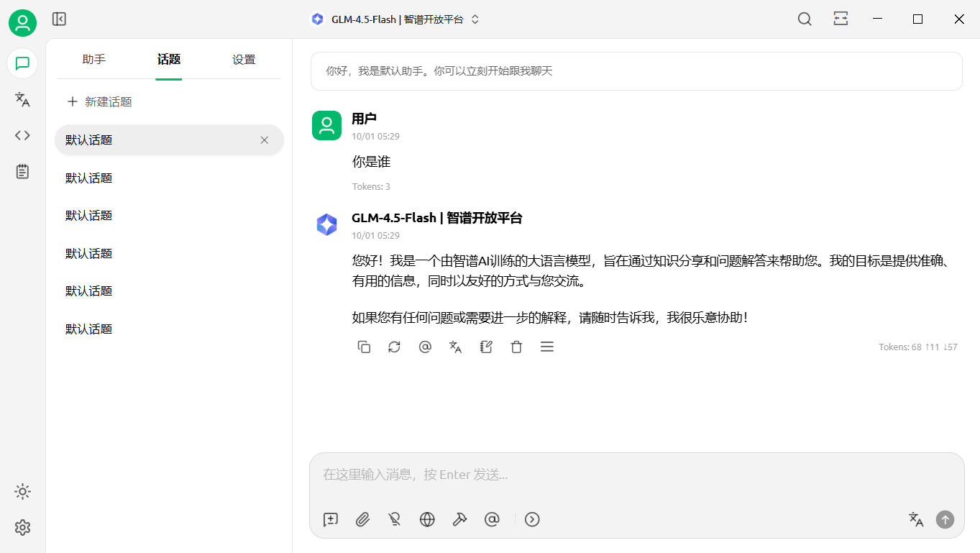Click the 新建话题 button
Viewport: 980px width, 553px height.
[x=100, y=102]
